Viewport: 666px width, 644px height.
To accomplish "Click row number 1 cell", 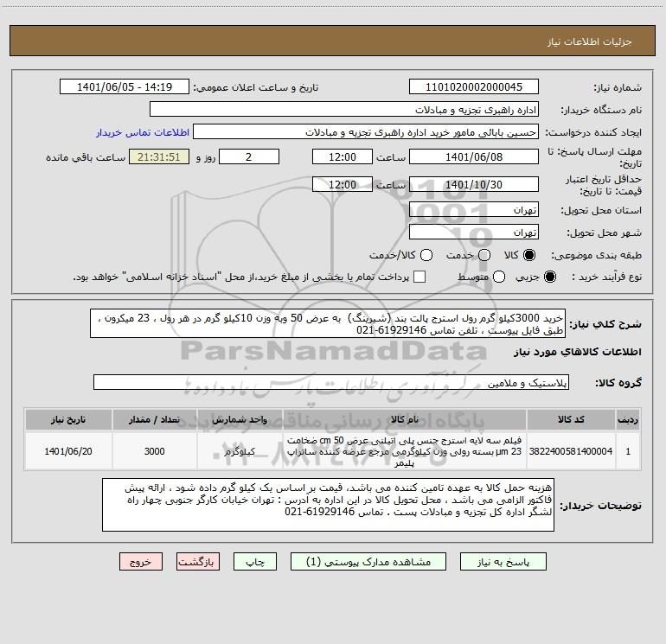I will pos(628,451).
